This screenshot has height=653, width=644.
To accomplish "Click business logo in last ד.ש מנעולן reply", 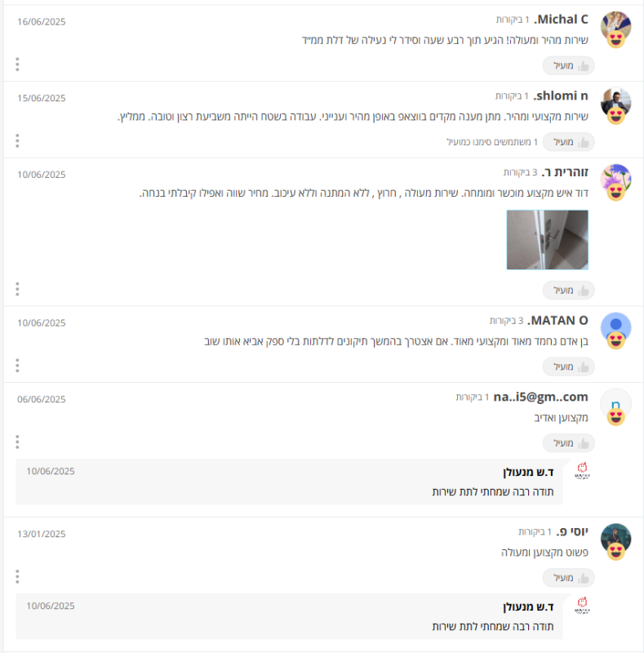I will click(582, 606).
